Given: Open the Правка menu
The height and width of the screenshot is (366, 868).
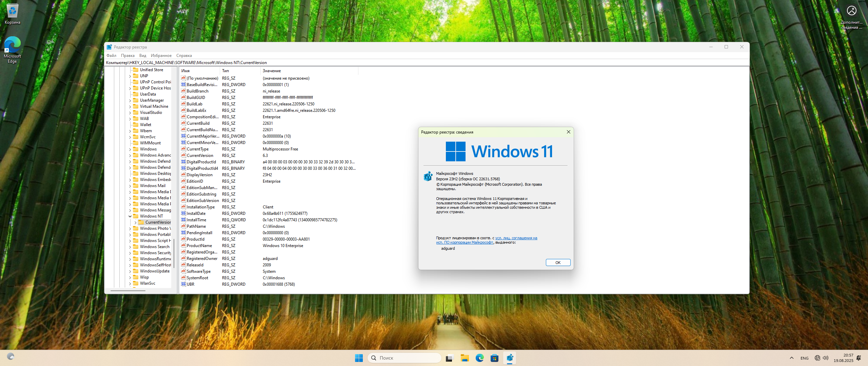Looking at the screenshot, I should 128,56.
